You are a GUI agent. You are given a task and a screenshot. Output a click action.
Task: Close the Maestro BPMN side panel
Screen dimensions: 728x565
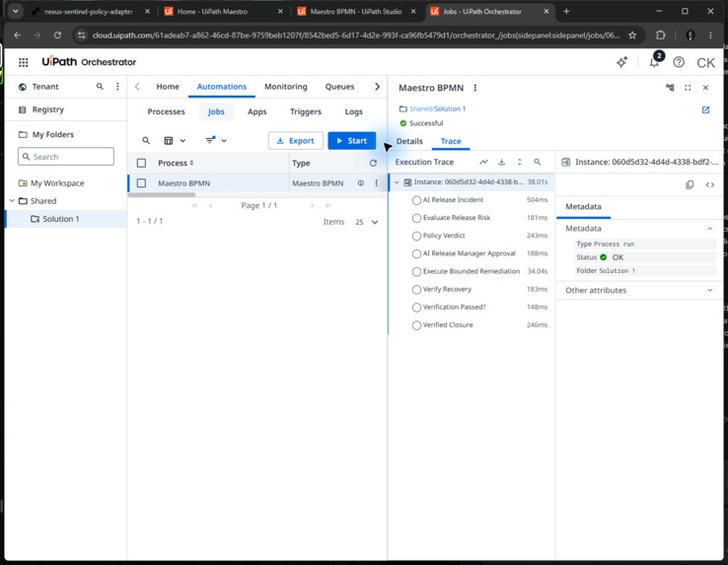[x=705, y=88]
